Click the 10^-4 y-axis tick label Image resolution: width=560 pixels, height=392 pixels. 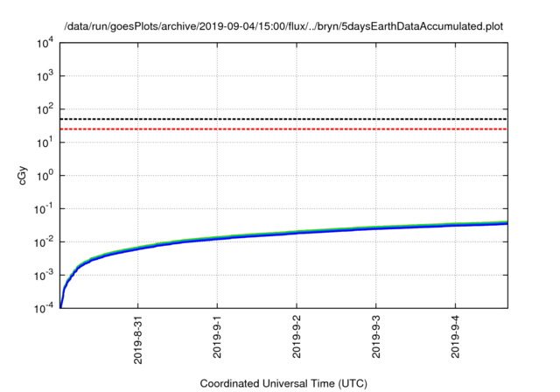tap(43, 308)
